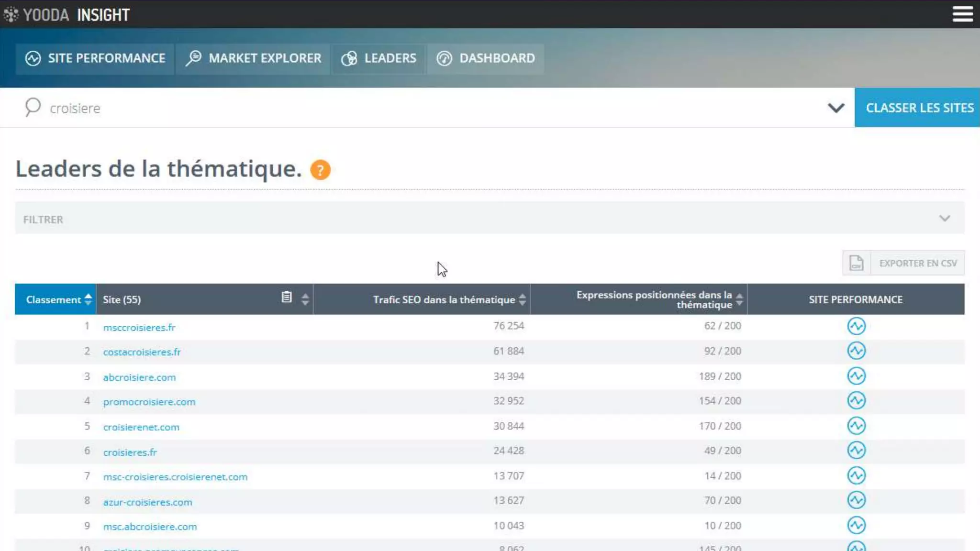Open site performance icon for croisieres.fr
980x551 pixels.
click(856, 450)
